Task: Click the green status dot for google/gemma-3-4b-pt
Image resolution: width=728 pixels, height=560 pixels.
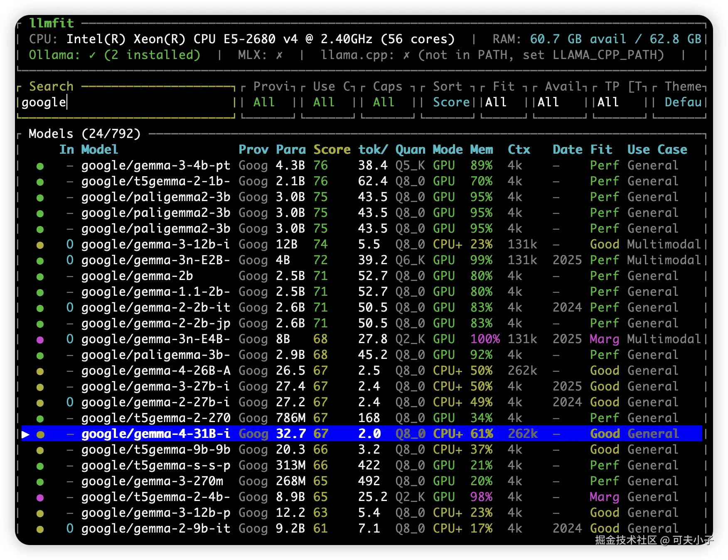Action: pos(40,166)
